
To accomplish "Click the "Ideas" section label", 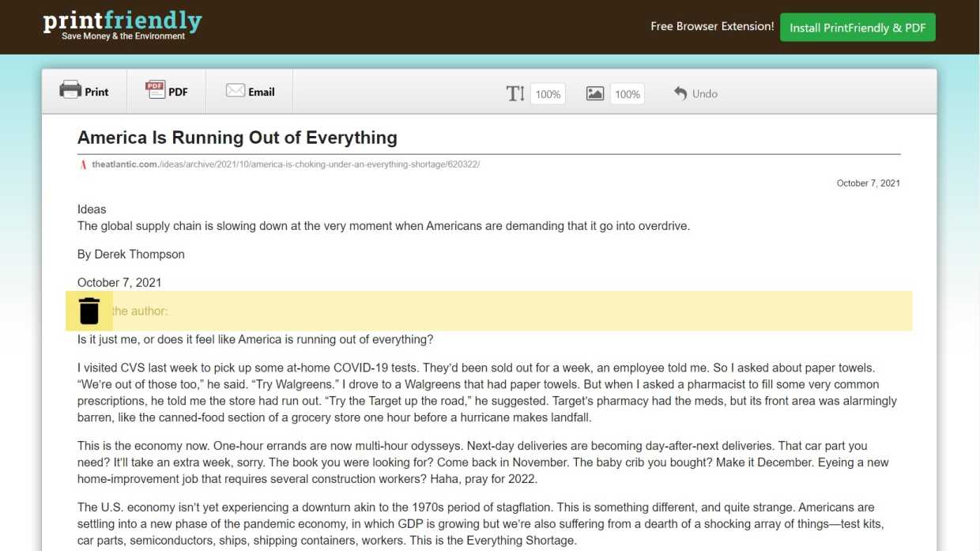I will tap(92, 209).
